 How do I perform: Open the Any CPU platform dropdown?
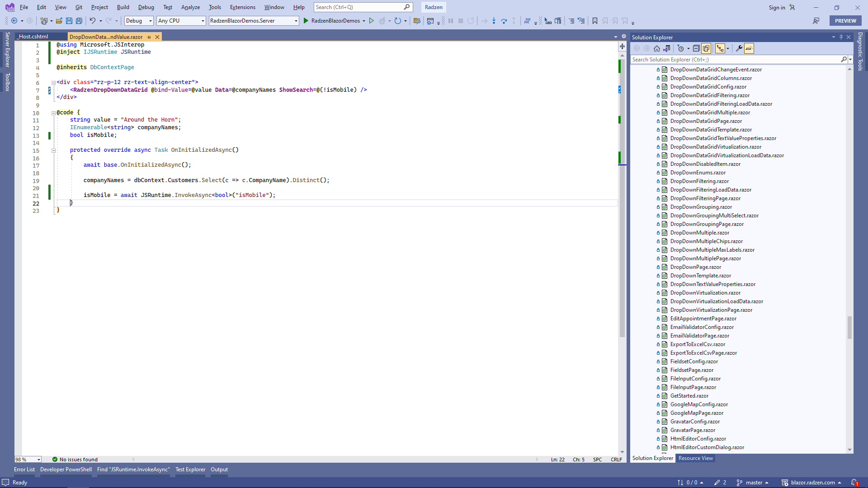click(x=181, y=21)
